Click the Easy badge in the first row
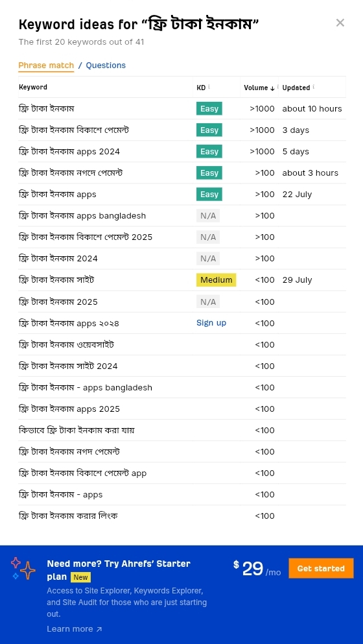The image size is (363, 644). [209, 108]
